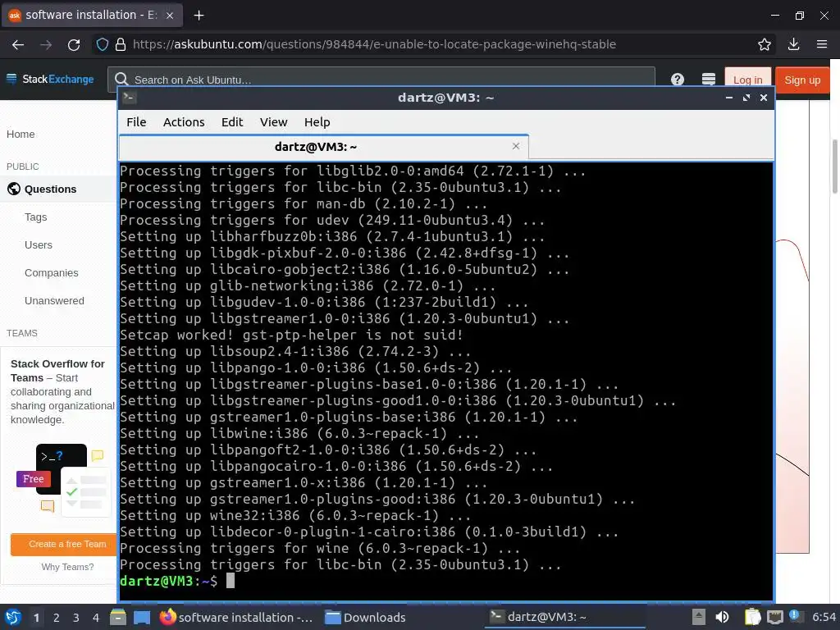Open Firefox downloads panel

793,44
